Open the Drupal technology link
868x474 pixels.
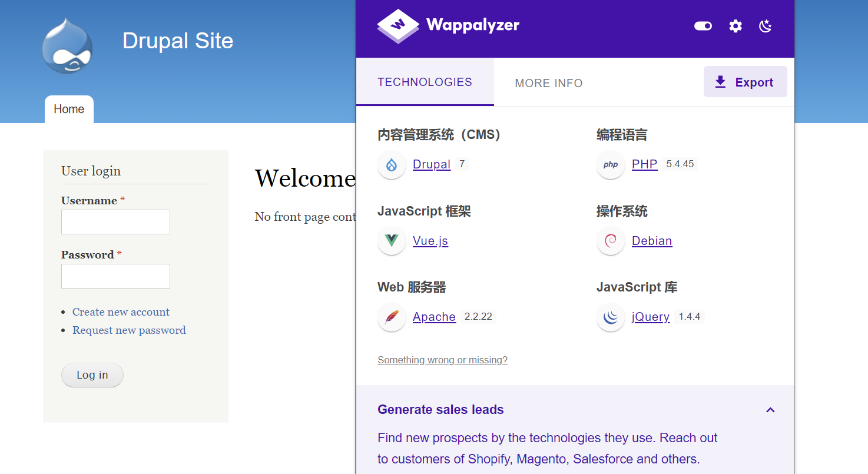click(432, 164)
